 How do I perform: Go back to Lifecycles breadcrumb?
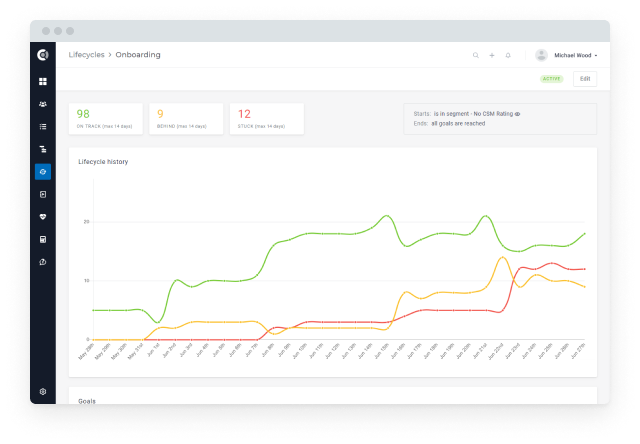[x=87, y=55]
